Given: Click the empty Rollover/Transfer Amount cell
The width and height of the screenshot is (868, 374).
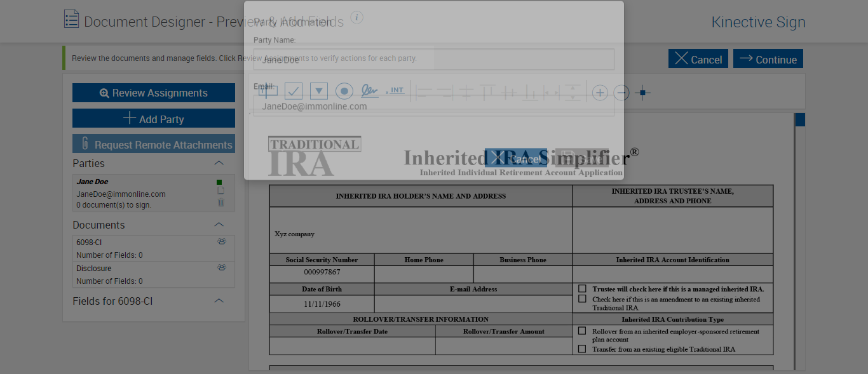Looking at the screenshot, I should coord(504,345).
